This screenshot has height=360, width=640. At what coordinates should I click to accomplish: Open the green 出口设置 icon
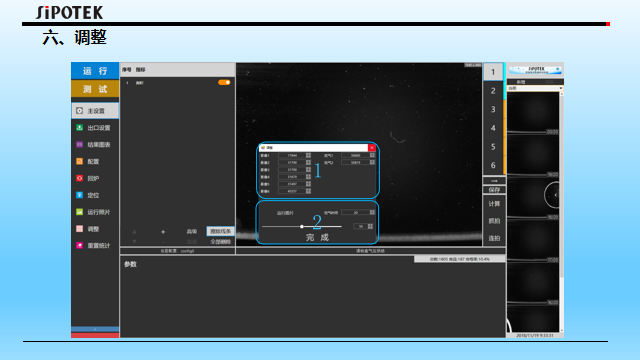coord(80,128)
